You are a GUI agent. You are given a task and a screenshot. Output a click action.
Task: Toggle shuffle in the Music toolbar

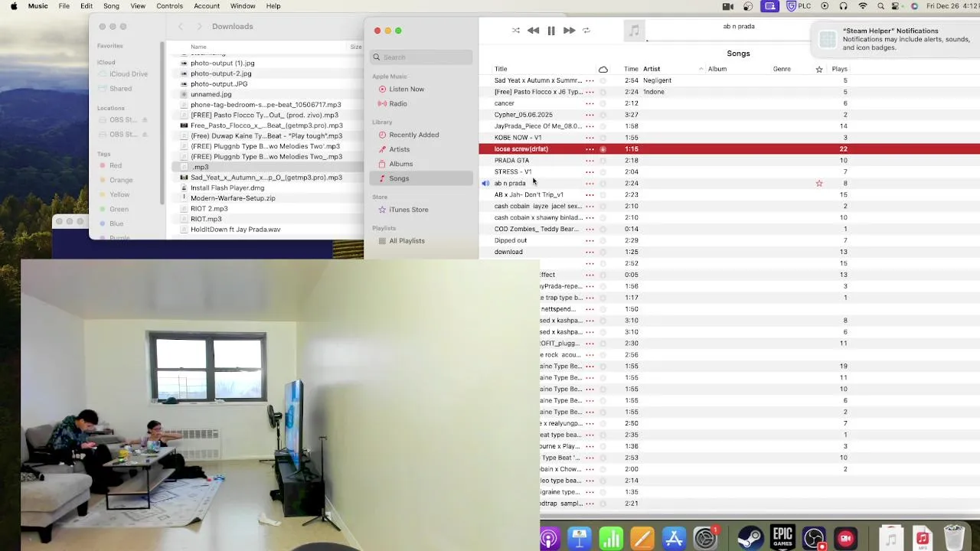pyautogui.click(x=515, y=31)
